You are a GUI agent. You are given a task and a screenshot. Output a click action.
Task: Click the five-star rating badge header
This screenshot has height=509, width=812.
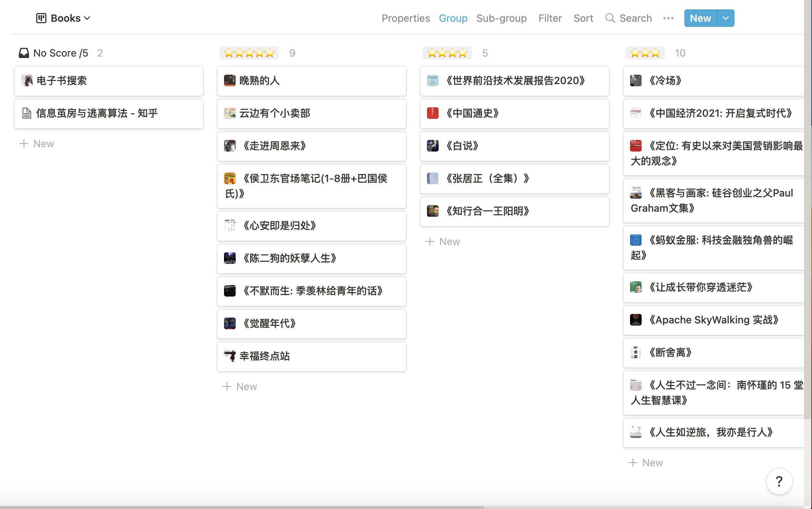[x=249, y=53]
